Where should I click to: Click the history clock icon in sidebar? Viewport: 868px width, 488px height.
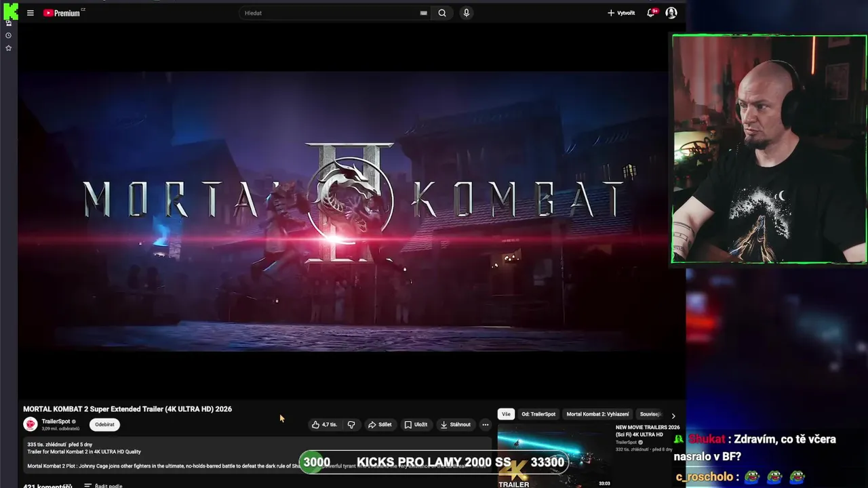pos(9,35)
